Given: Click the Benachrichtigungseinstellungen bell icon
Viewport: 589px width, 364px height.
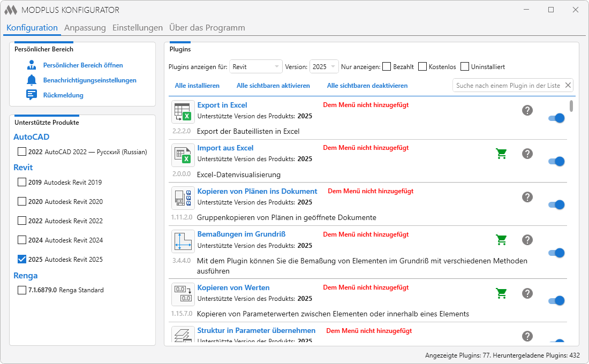Looking at the screenshot, I should [x=32, y=80].
